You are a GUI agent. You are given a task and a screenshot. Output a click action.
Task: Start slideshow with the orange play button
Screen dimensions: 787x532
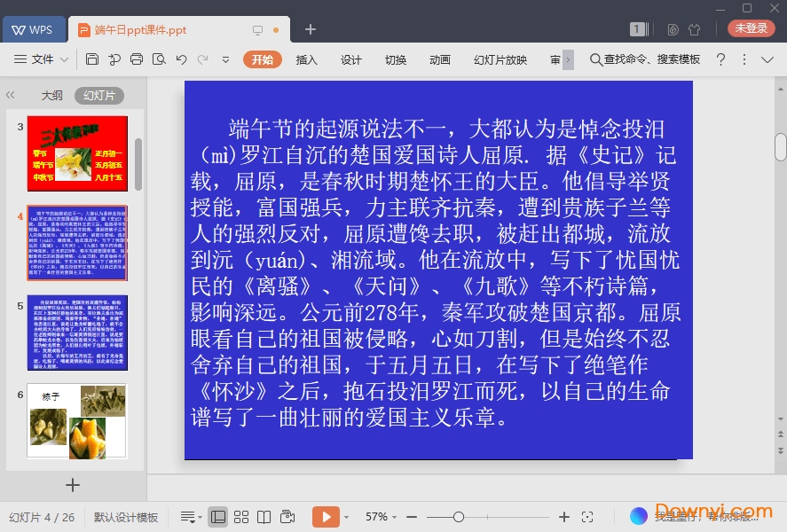(326, 517)
